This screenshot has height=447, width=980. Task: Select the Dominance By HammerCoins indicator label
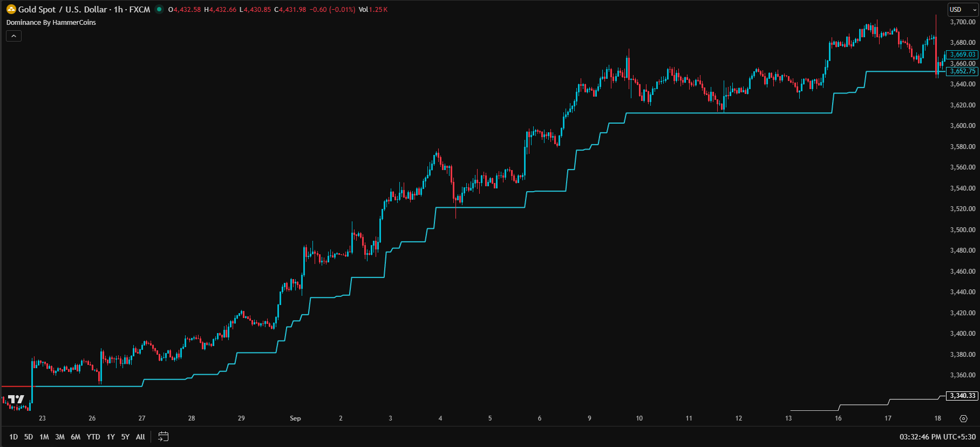[51, 23]
